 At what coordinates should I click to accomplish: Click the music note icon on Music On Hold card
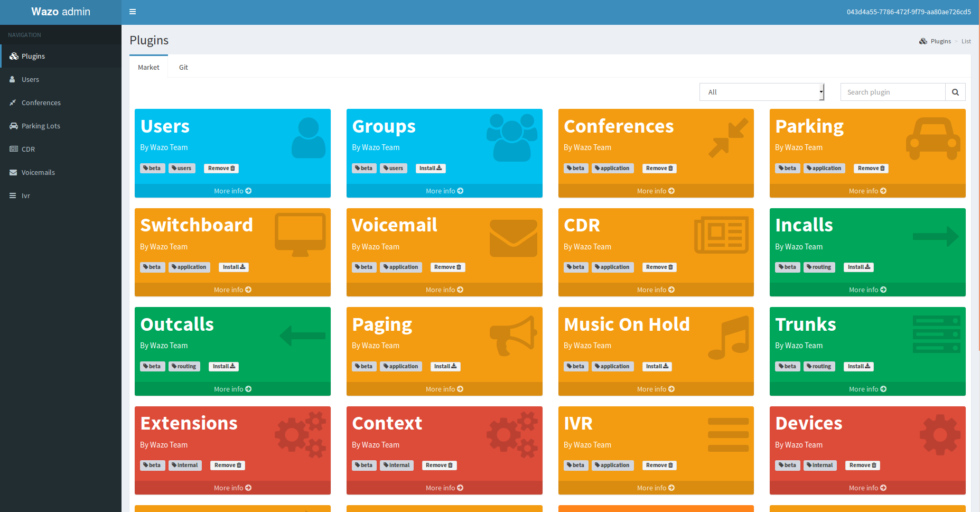point(729,338)
